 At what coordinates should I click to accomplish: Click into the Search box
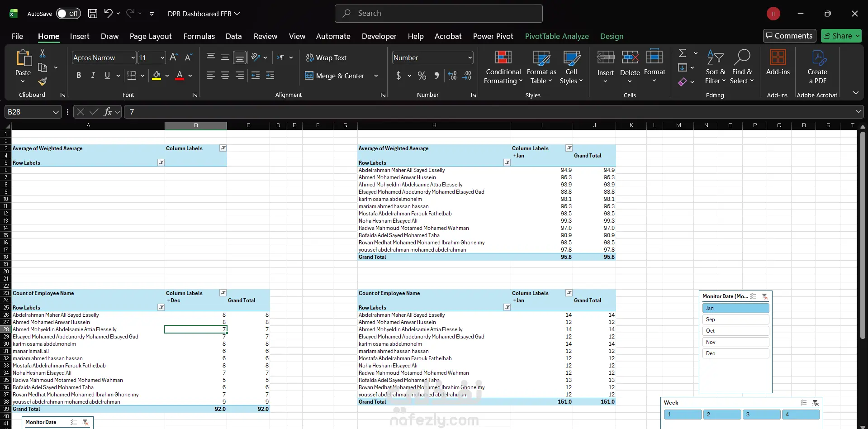tap(439, 14)
